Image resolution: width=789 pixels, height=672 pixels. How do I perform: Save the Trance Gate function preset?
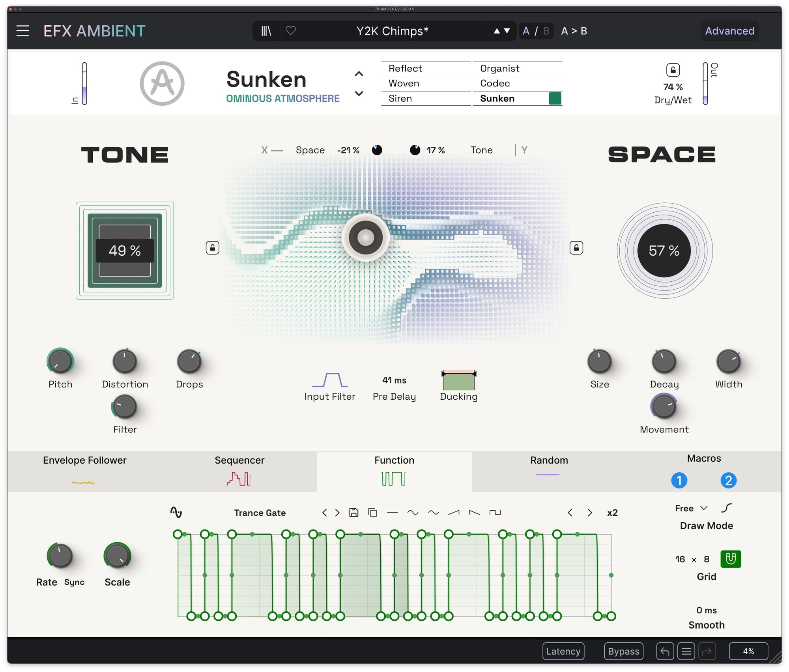354,513
